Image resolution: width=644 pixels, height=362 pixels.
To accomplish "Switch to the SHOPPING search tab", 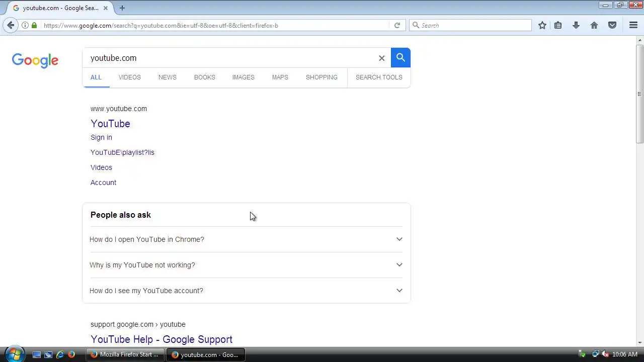I will click(x=321, y=77).
